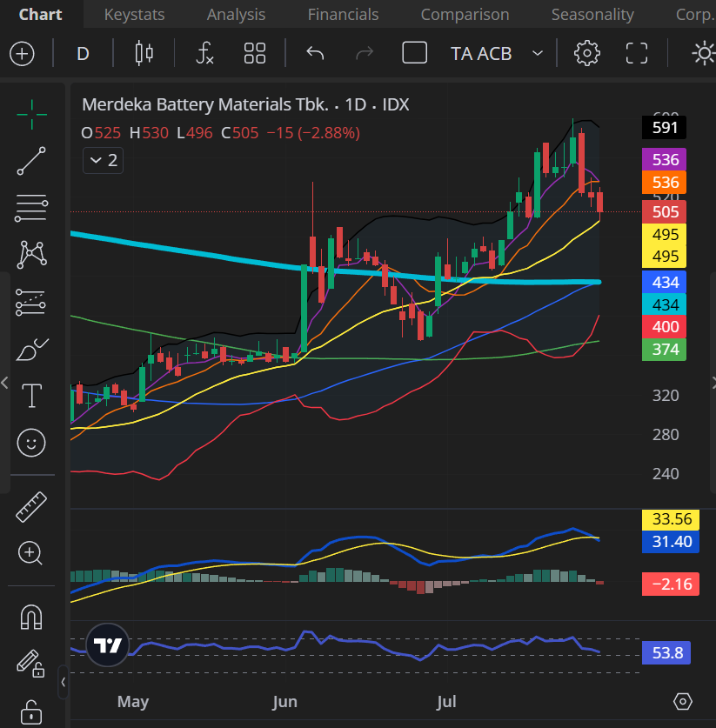Select the trend line drawing tool
The width and height of the screenshot is (716, 728).
point(31,161)
